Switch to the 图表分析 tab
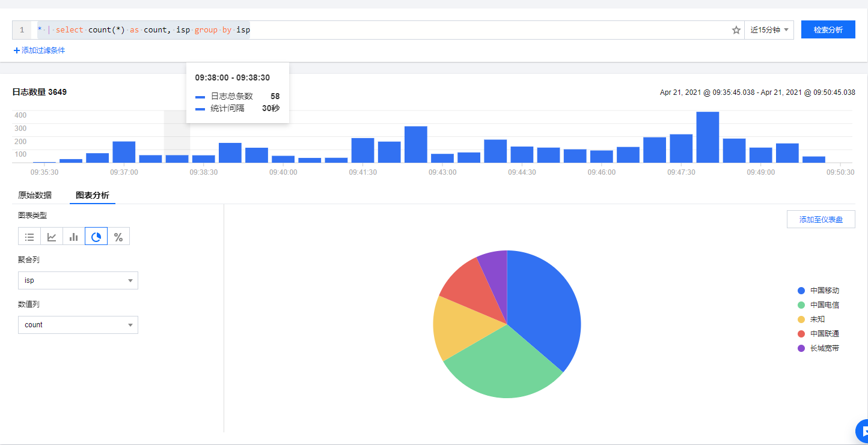 coord(93,195)
